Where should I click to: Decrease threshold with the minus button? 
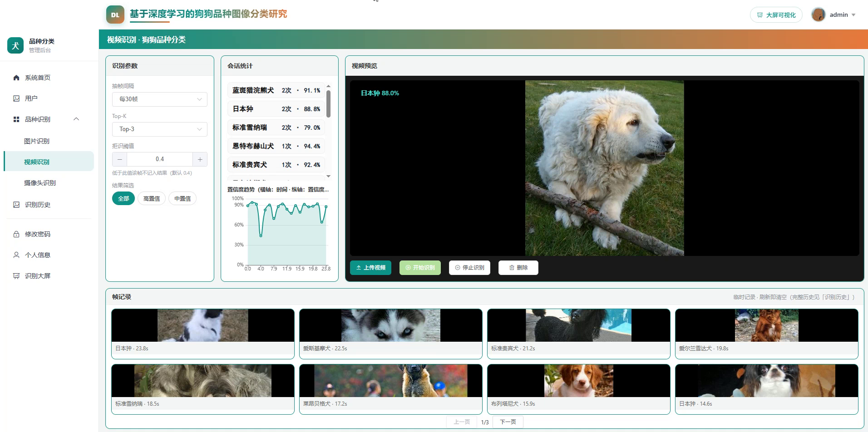(x=119, y=159)
